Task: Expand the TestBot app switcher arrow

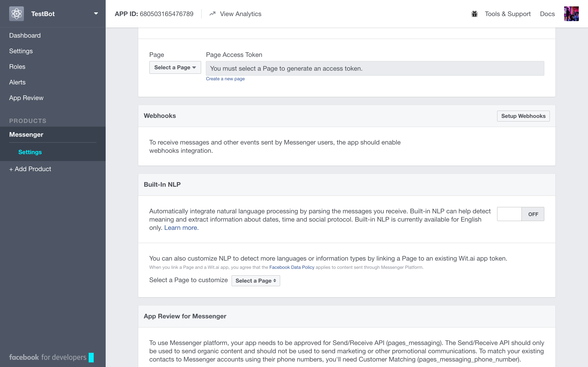Action: tap(96, 14)
